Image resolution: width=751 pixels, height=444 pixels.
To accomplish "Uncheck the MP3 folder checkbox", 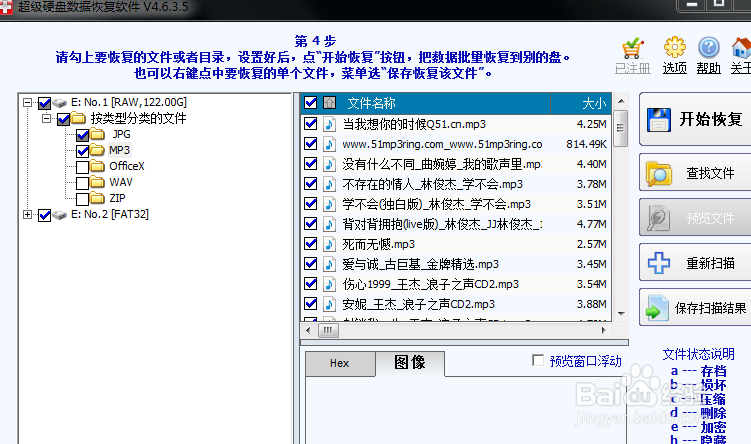I will (x=82, y=151).
